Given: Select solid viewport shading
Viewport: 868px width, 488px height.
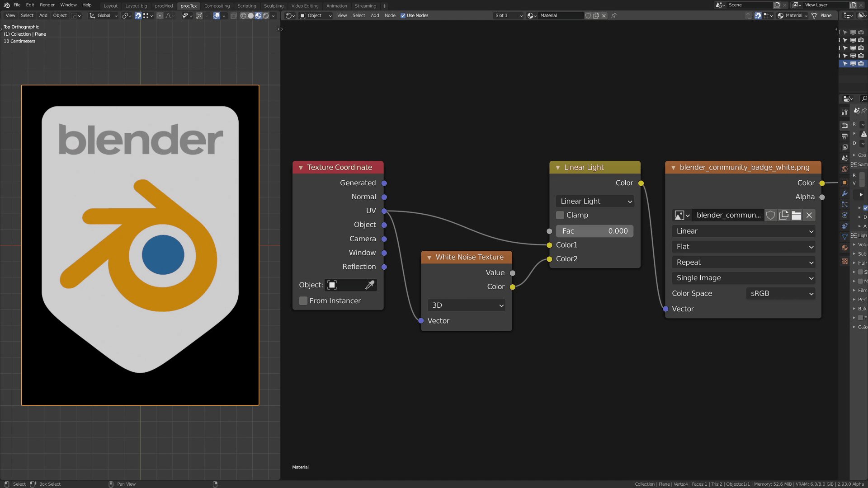Looking at the screenshot, I should tap(251, 15).
